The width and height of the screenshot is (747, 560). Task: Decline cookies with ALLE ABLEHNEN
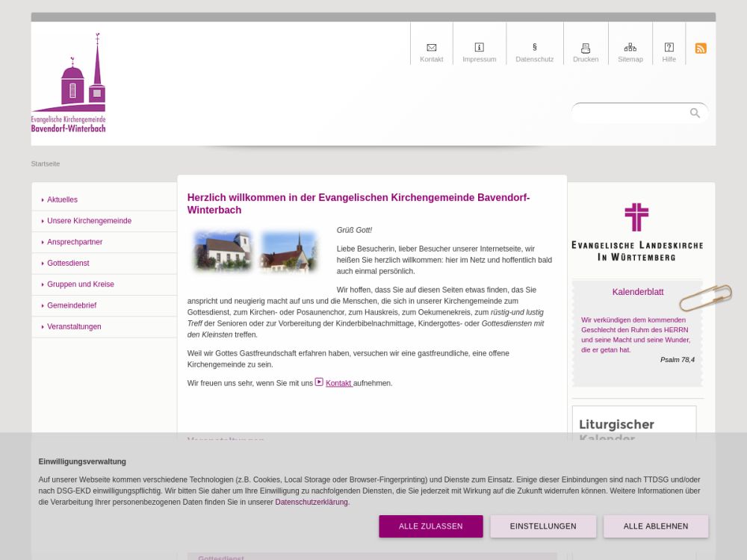coord(655,526)
